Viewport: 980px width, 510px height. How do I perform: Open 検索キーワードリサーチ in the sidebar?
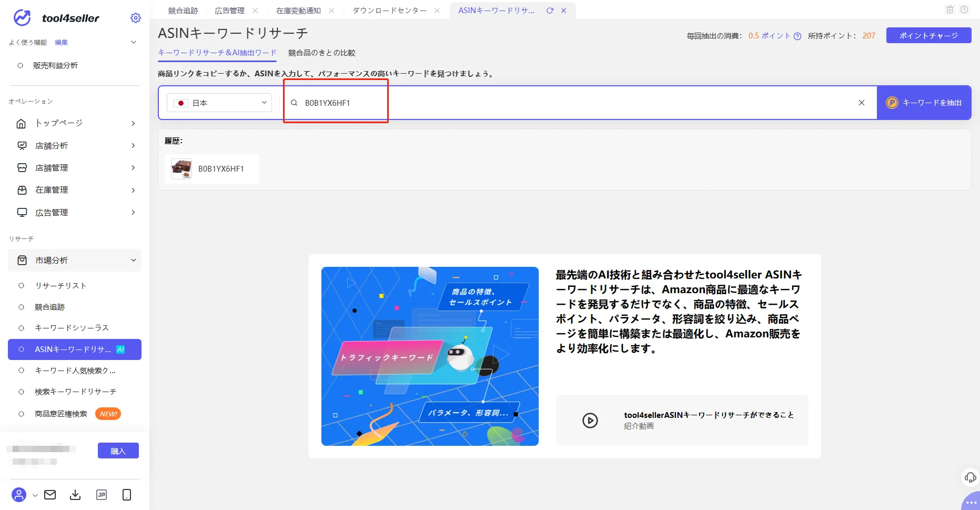coord(75,392)
